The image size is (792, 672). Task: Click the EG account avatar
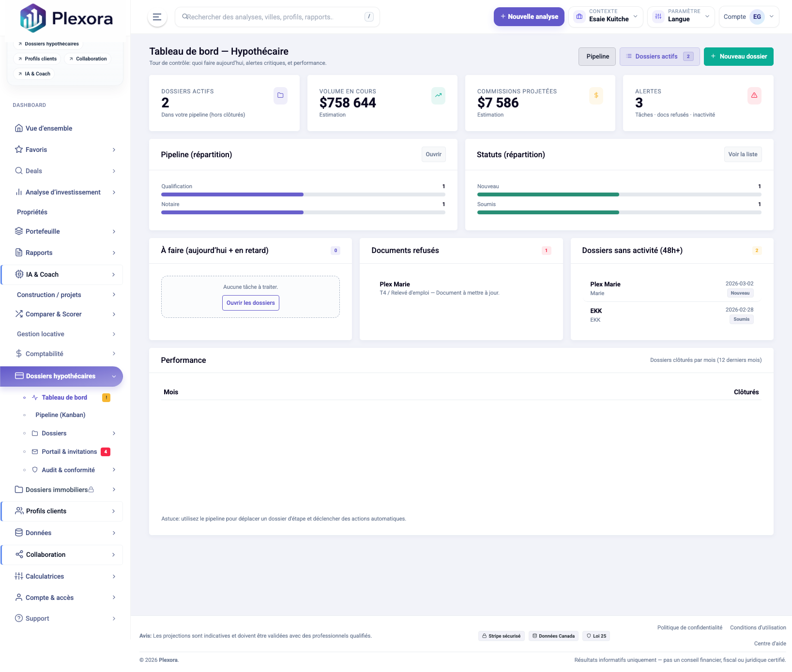point(757,17)
